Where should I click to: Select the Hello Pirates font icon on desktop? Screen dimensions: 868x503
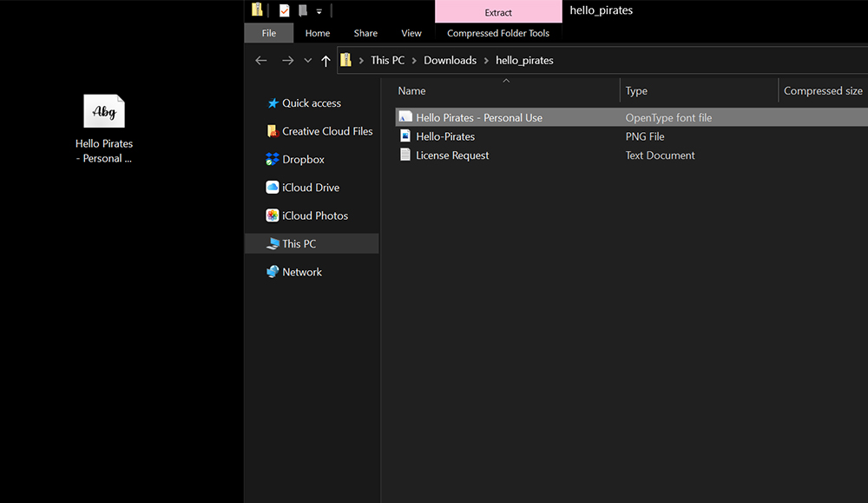click(104, 112)
